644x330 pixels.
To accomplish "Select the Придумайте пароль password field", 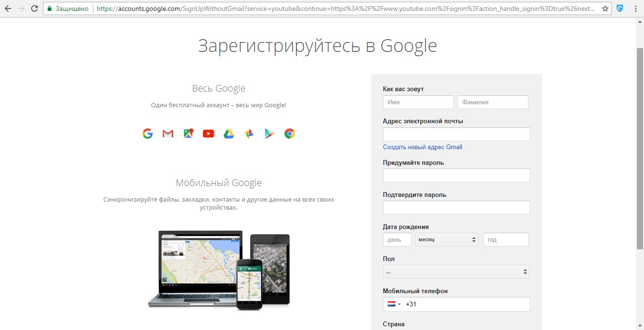I will pos(456,176).
